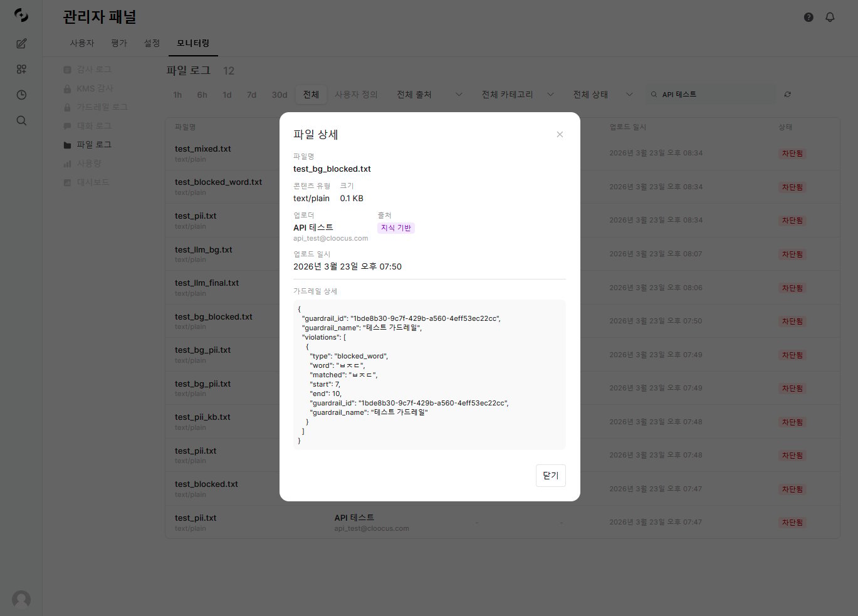Click the test_llm_bg.txt file row
The width and height of the screenshot is (858, 616).
(x=502, y=254)
